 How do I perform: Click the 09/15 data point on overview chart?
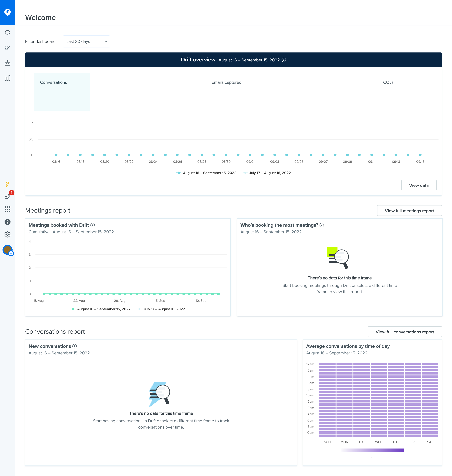(420, 155)
